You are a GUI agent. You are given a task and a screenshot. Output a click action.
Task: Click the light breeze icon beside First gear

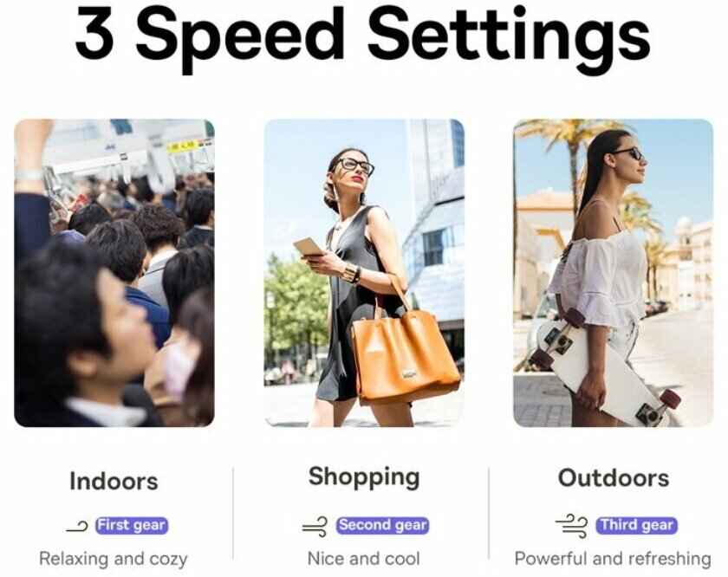pos(76,527)
